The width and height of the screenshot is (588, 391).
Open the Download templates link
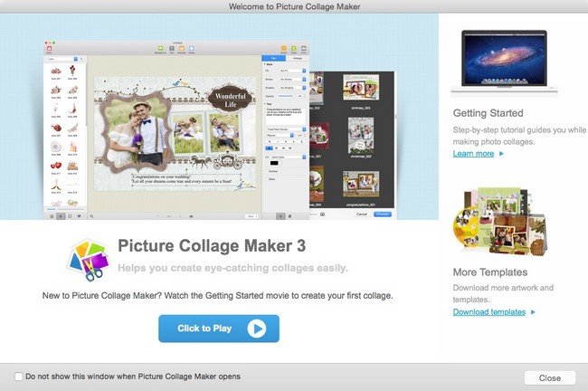click(x=489, y=312)
